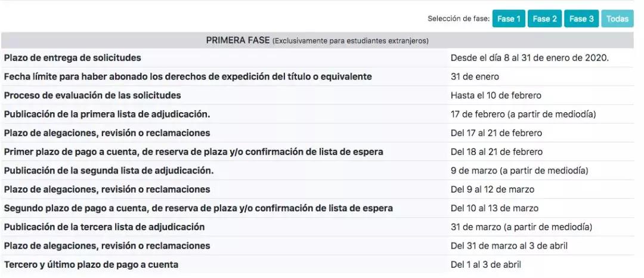644x278 pixels.
Task: Show the Fase 3 schedule
Action: [581, 19]
